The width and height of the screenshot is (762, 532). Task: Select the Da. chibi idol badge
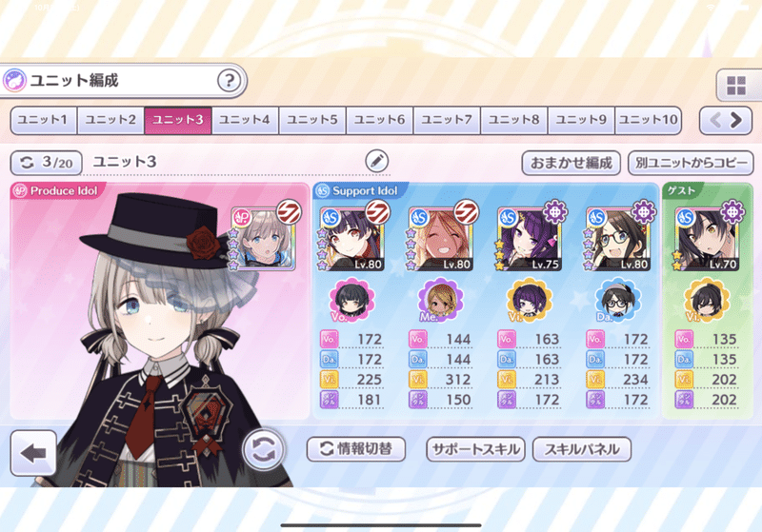click(617, 300)
